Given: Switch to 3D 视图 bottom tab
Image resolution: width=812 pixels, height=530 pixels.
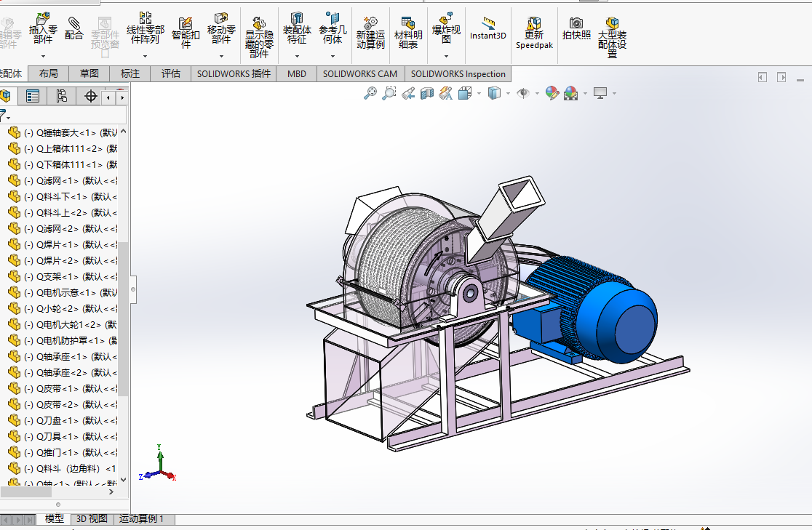Looking at the screenshot, I should (x=92, y=518).
